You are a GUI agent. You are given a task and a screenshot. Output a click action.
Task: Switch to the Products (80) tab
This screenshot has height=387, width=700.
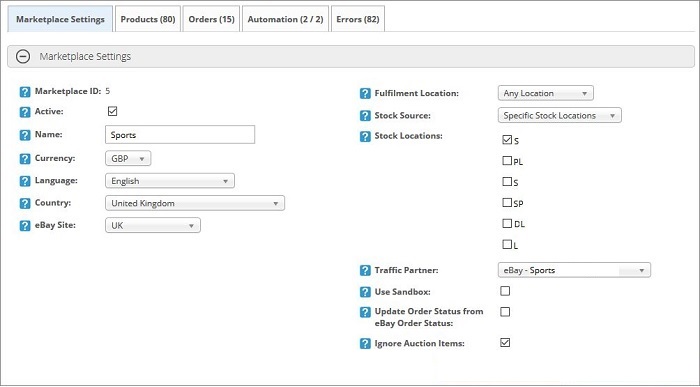148,19
